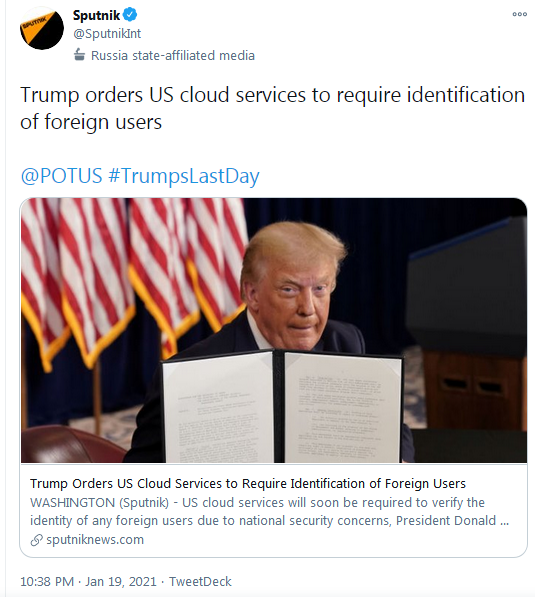535x597 pixels.
Task: Click the blue verified checkmark badge
Action: point(130,15)
